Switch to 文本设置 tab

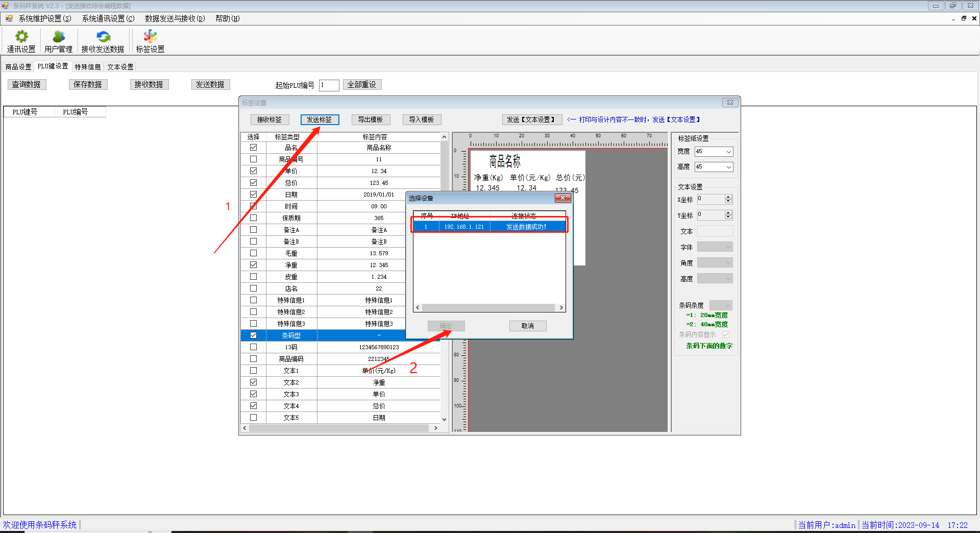(120, 67)
